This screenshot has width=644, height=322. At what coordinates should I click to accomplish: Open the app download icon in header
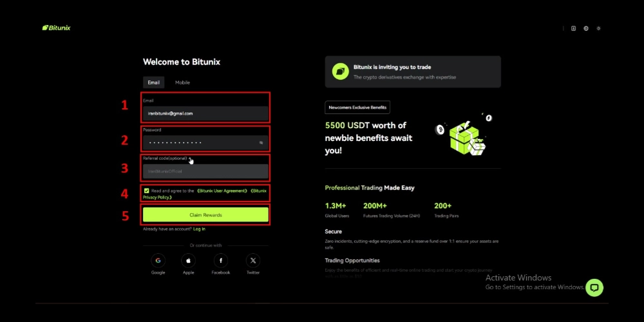[x=573, y=28]
